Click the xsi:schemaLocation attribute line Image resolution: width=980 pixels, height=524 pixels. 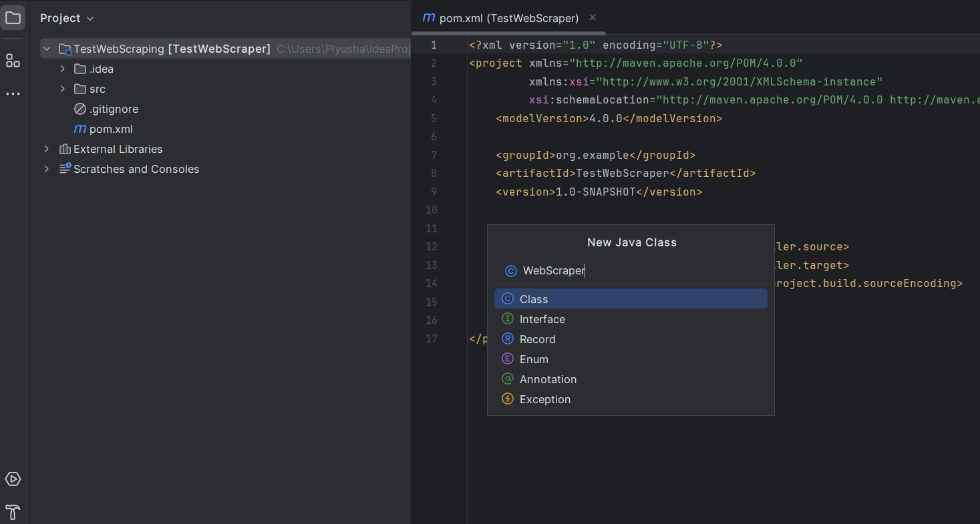(754, 99)
